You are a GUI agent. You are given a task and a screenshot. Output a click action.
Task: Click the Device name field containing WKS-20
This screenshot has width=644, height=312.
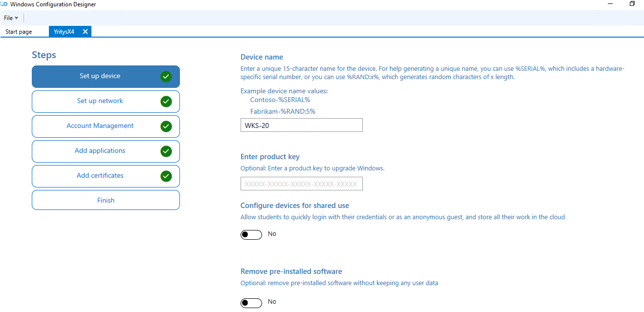302,125
